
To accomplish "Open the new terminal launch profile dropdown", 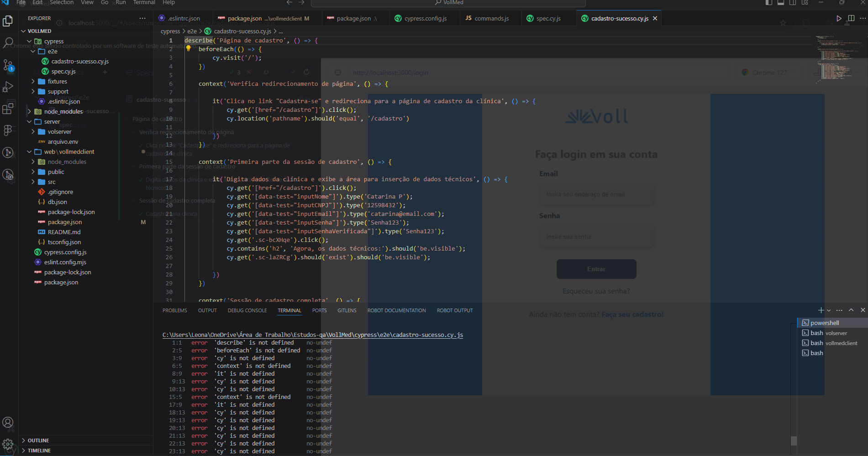I will pos(829,310).
